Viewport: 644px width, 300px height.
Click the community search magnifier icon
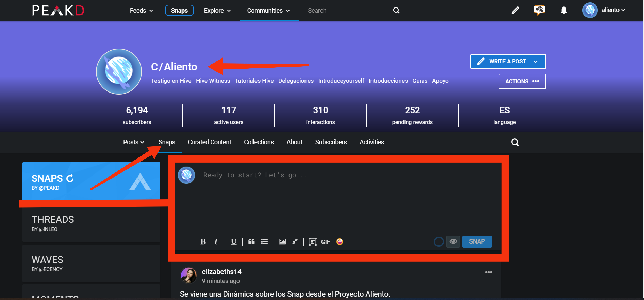pyautogui.click(x=515, y=142)
